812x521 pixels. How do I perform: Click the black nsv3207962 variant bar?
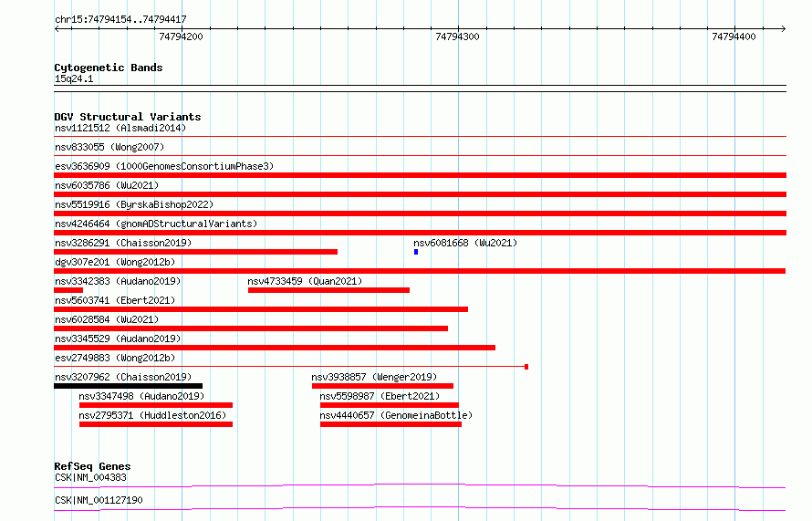pyautogui.click(x=129, y=386)
